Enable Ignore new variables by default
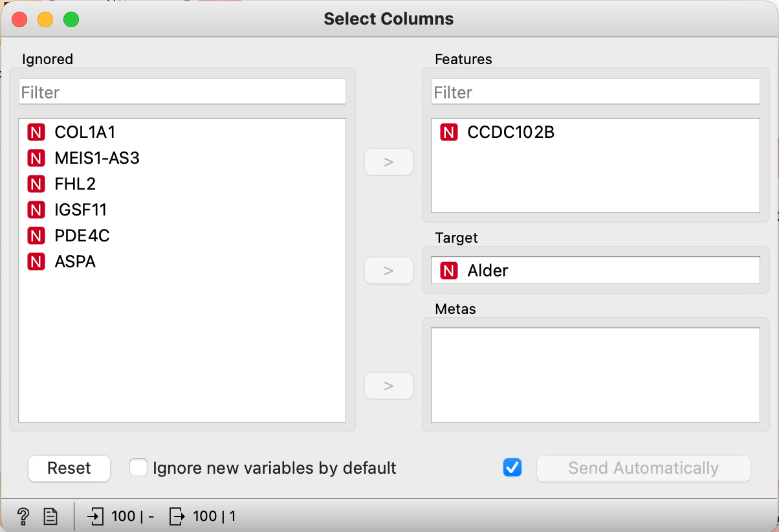The width and height of the screenshot is (779, 532). coord(138,468)
